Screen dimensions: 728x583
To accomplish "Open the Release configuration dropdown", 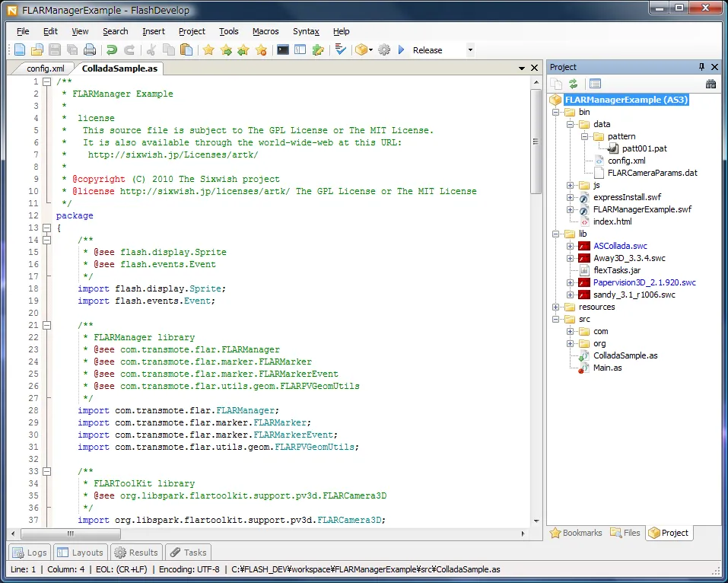I will (x=470, y=49).
